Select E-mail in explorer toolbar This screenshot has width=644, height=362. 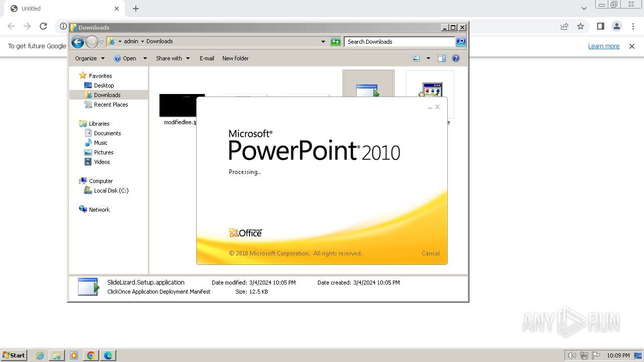[x=207, y=58]
